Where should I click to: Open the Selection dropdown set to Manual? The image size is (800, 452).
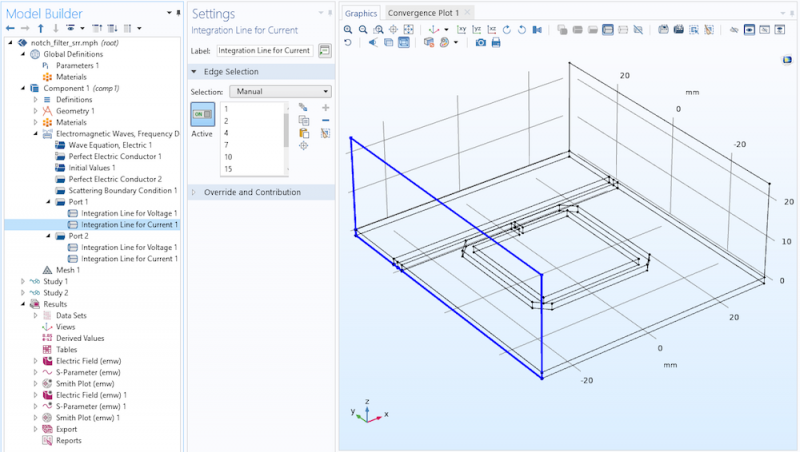coord(278,91)
